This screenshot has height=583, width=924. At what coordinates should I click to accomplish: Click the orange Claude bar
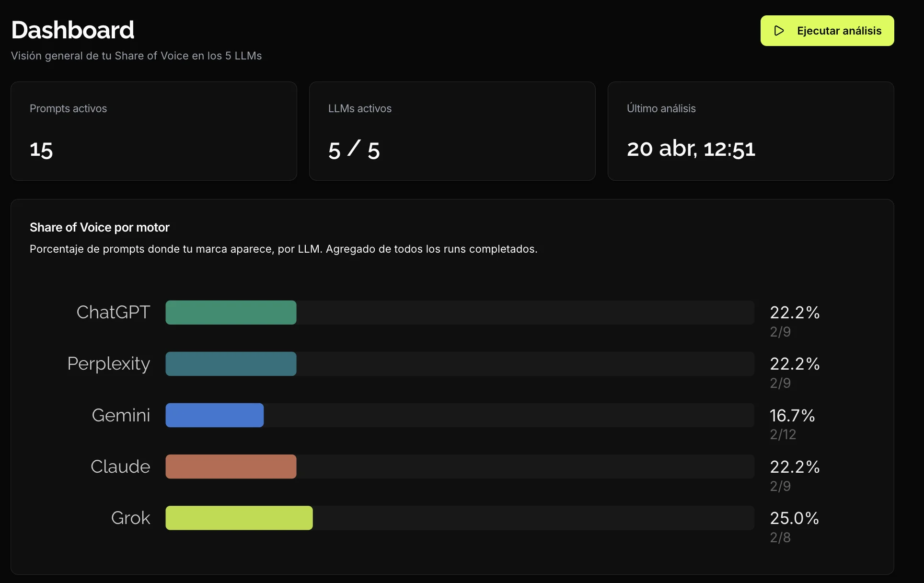231,466
